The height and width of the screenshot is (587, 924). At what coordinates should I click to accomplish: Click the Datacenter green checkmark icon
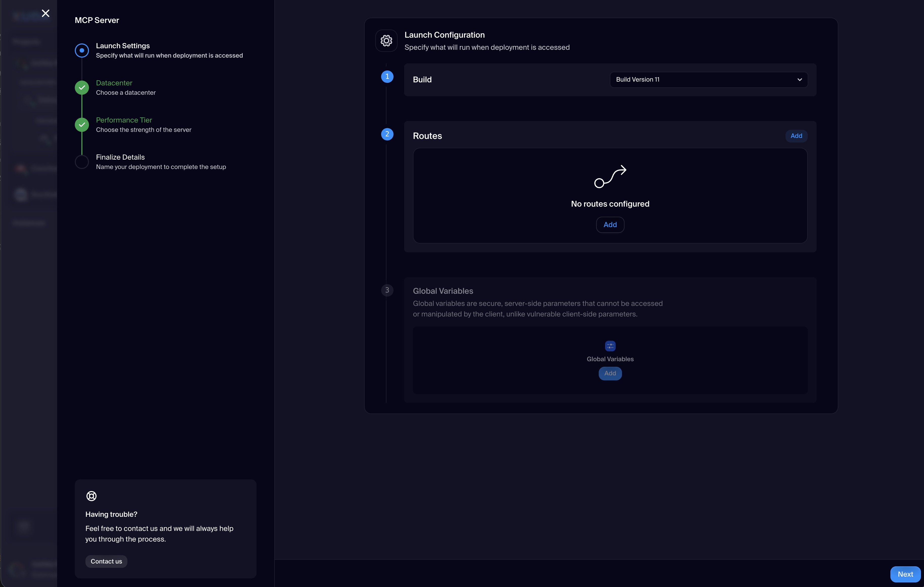82,88
